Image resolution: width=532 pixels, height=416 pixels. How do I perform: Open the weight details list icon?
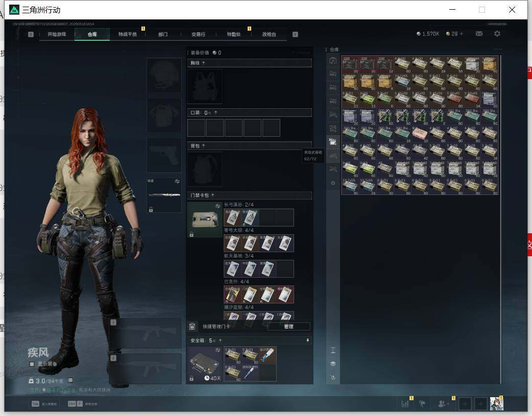tap(70, 380)
